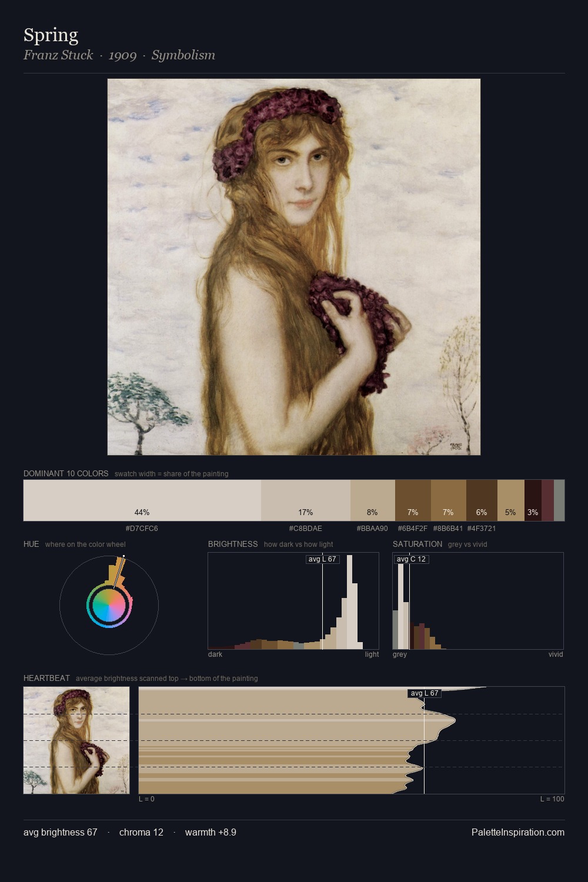Click the 44% swatch colored #D7CFC6
Image resolution: width=588 pixels, height=882 pixels.
142,500
